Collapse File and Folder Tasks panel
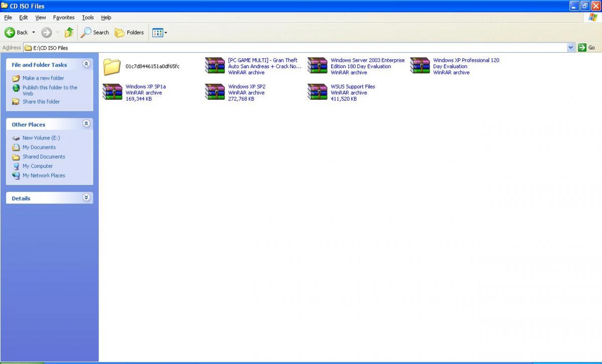Screen dimensions: 602x364 [x=86, y=64]
